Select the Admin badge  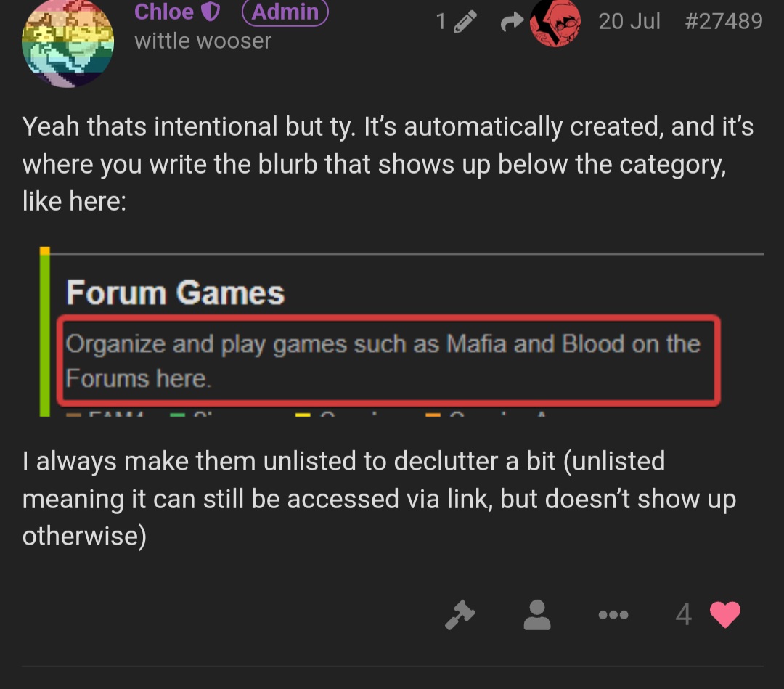pos(285,12)
